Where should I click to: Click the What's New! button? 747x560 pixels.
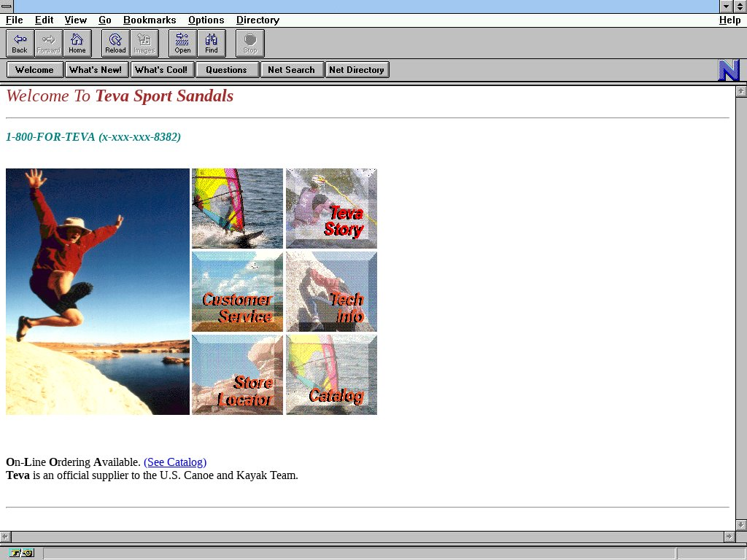click(96, 70)
